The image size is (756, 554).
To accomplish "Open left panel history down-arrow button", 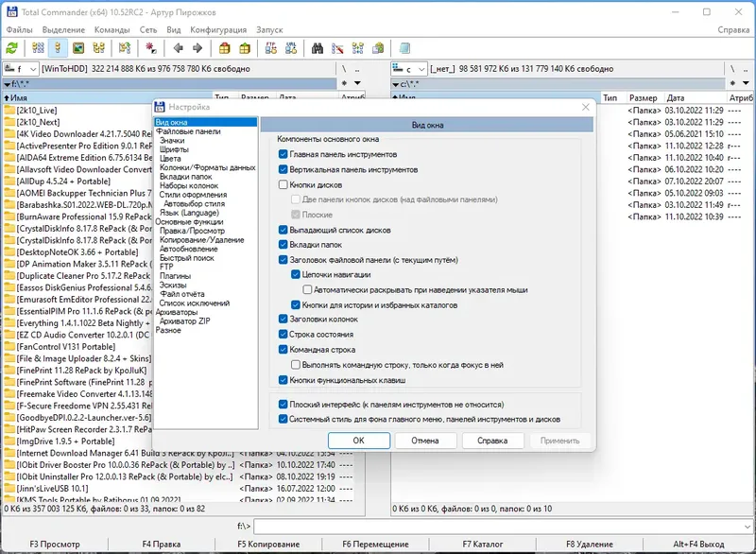I will (357, 83).
